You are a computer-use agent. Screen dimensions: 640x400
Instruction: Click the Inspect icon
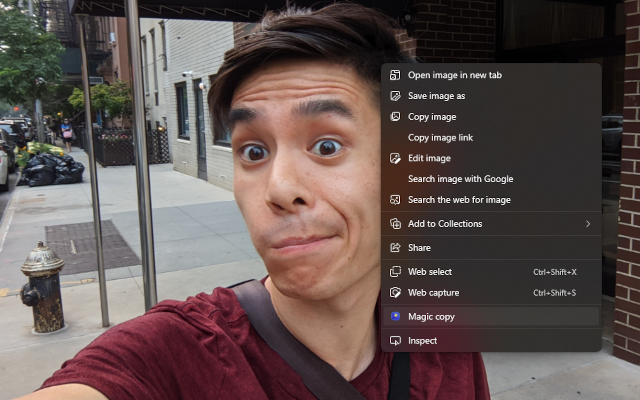point(395,341)
